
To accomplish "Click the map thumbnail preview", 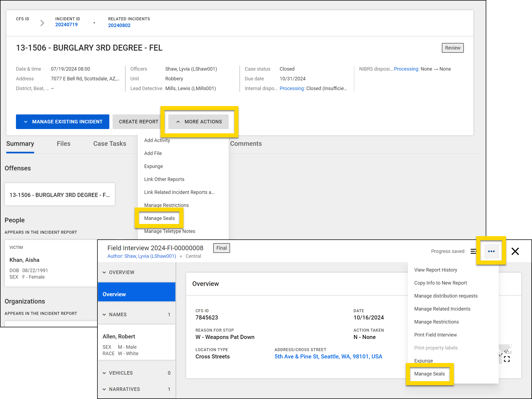I will tap(505, 354).
